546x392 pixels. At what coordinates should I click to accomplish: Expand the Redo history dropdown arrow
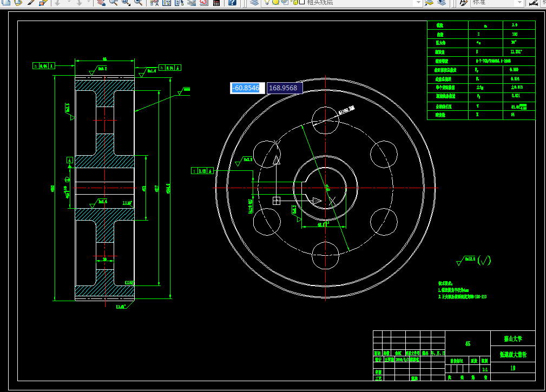88,3
